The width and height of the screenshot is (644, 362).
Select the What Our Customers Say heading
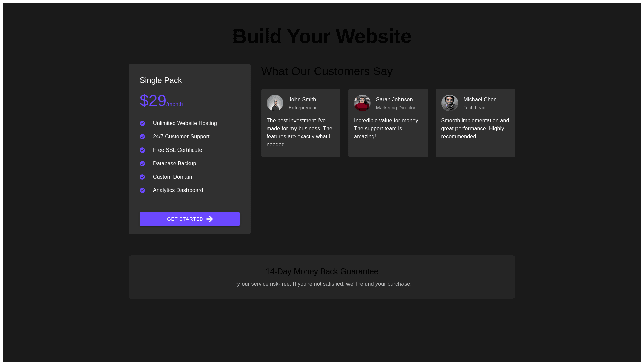point(327,71)
